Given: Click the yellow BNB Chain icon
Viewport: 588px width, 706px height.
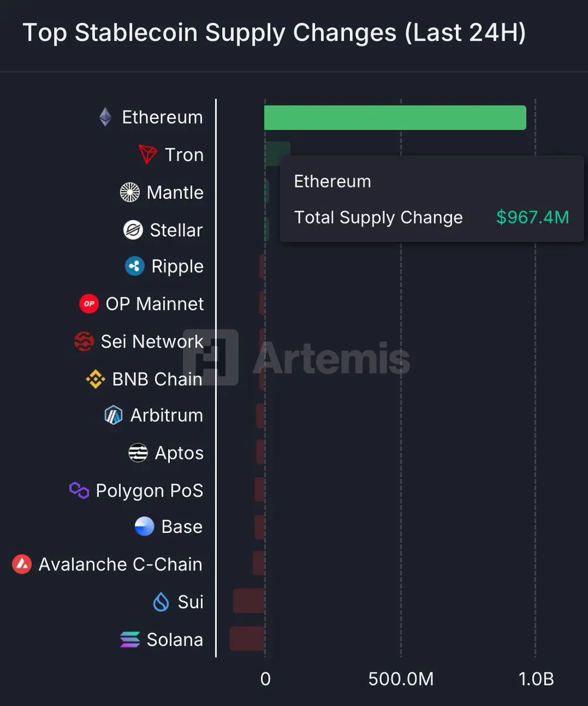Looking at the screenshot, I should (96, 379).
